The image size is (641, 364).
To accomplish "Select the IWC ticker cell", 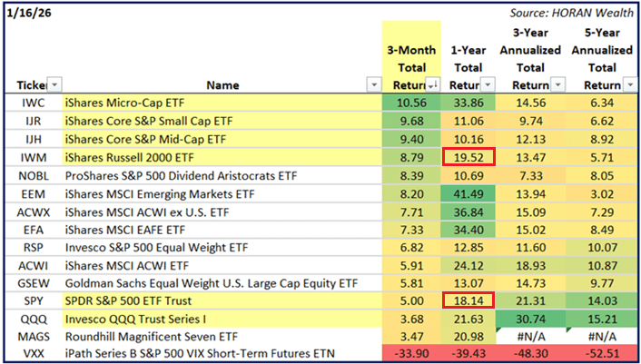I will (34, 103).
